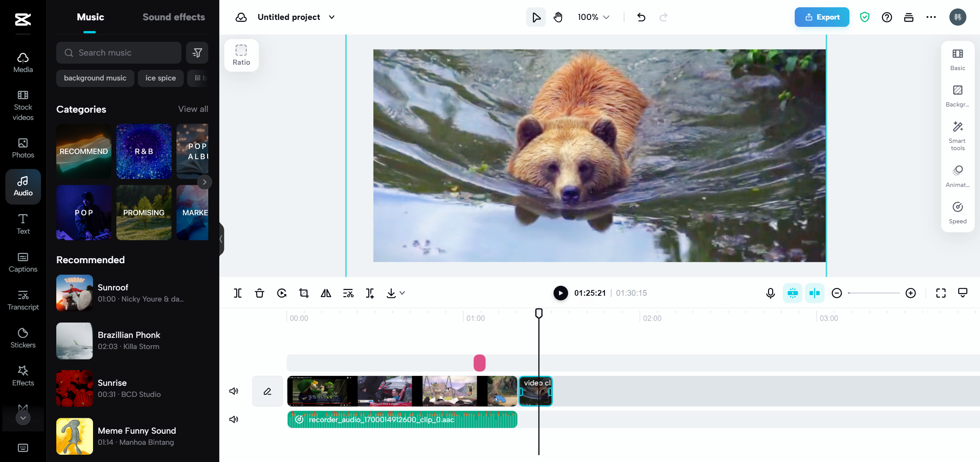Open Basic properties panel
The height and width of the screenshot is (462, 980).
coord(958,60)
